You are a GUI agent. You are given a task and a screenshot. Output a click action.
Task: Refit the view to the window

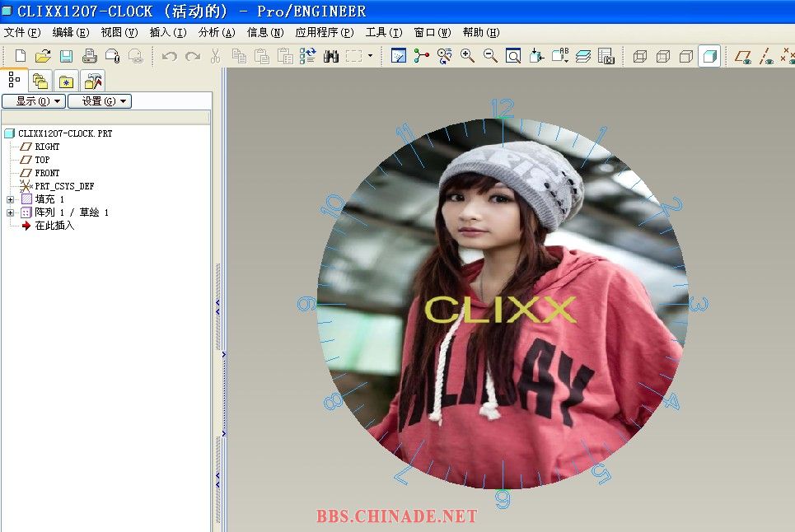coord(513,56)
